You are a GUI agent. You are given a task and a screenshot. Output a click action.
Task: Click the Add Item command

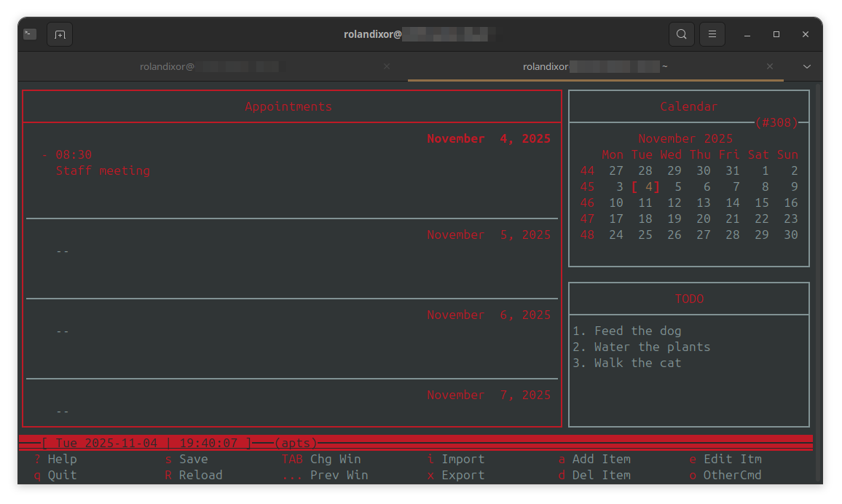(x=594, y=459)
